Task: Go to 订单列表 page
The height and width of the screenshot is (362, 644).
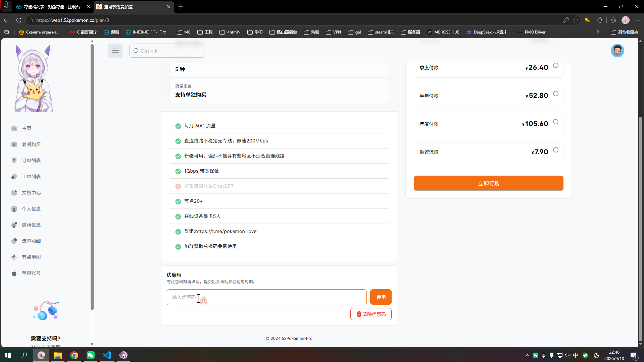Action: click(x=31, y=161)
